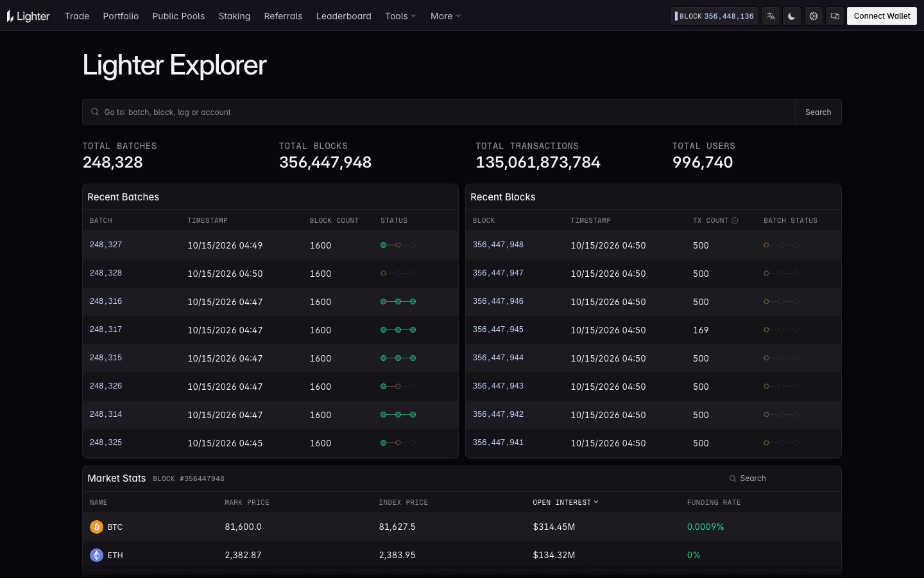Click the BTC coin icon
Viewport: 924px width, 578px height.
tap(96, 527)
